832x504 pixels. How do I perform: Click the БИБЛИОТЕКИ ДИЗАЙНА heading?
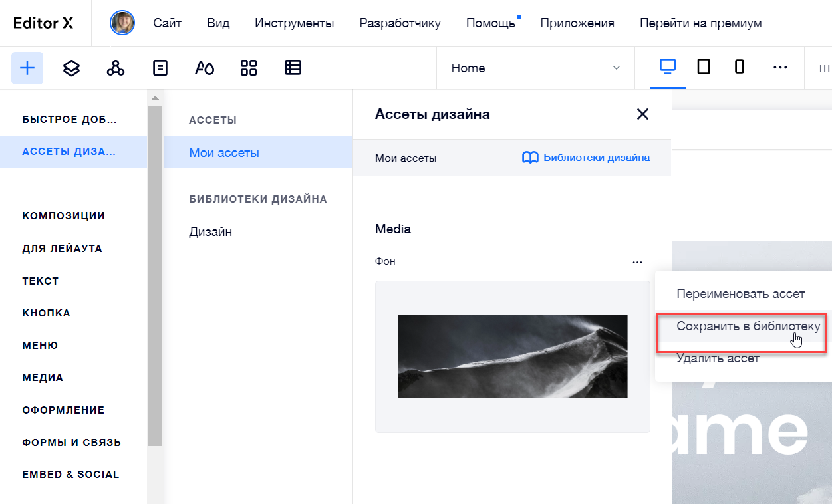[x=258, y=199]
